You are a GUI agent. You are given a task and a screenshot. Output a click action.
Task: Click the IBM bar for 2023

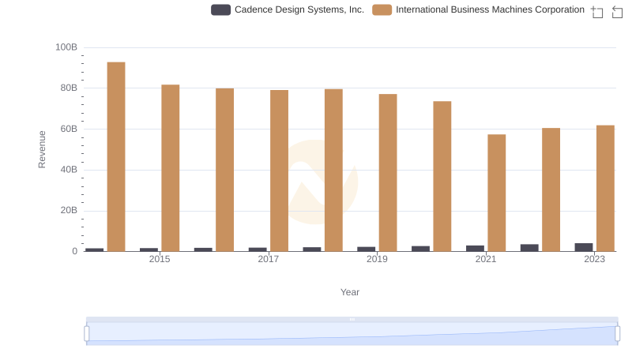(605, 189)
